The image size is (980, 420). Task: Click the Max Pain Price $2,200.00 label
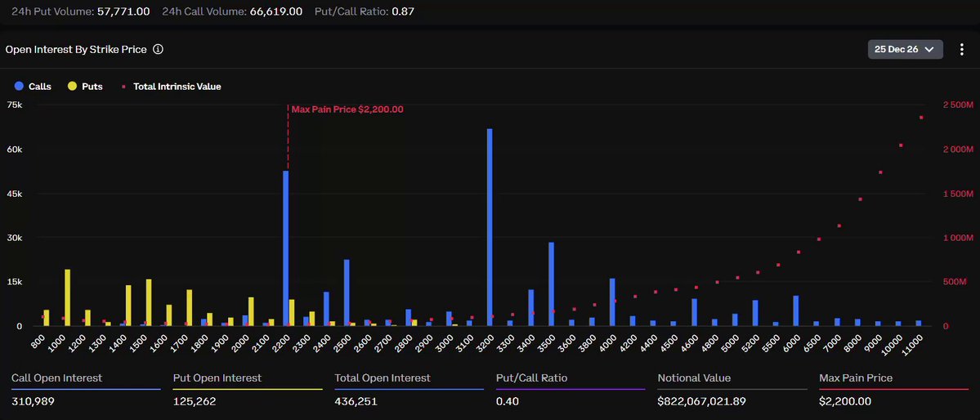(x=347, y=109)
